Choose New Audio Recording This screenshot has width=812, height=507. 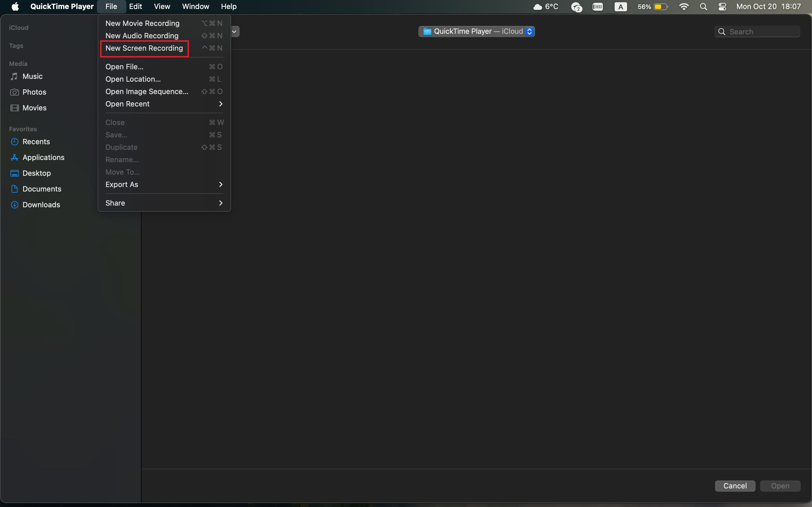coord(142,36)
